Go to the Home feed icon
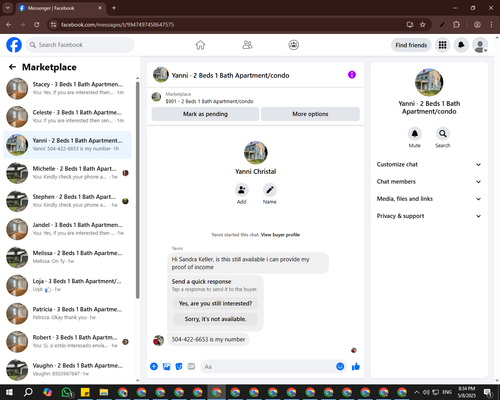Viewport: 500px width, 400px height. point(200,45)
